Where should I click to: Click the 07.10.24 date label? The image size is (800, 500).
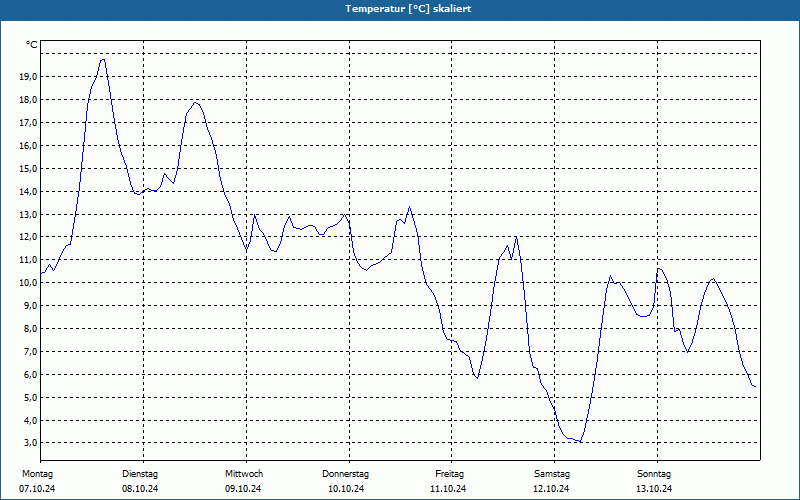click(37, 489)
